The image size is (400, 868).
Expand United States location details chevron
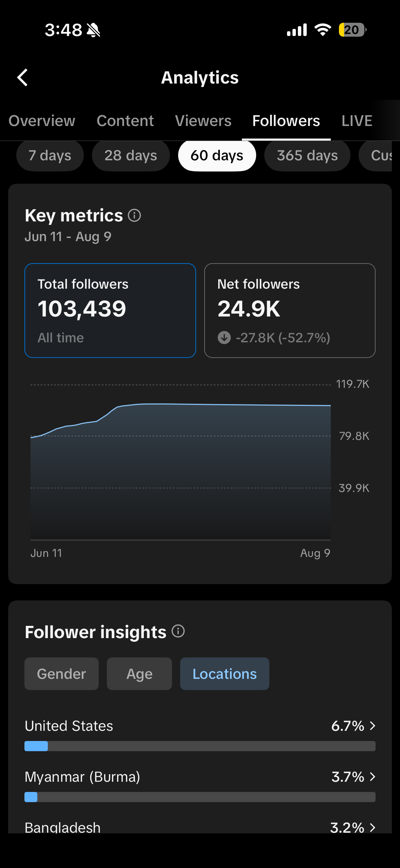tap(373, 726)
